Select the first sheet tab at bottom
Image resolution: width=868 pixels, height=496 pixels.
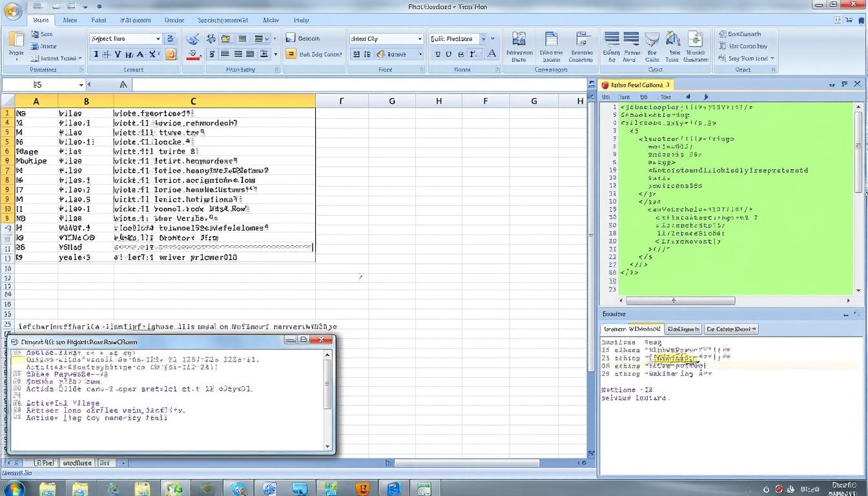(44, 462)
